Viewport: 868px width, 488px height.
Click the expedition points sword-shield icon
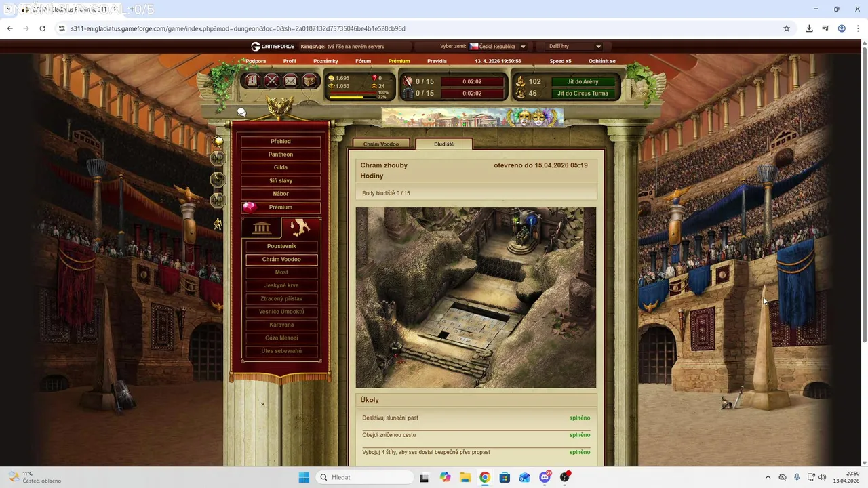[408, 81]
